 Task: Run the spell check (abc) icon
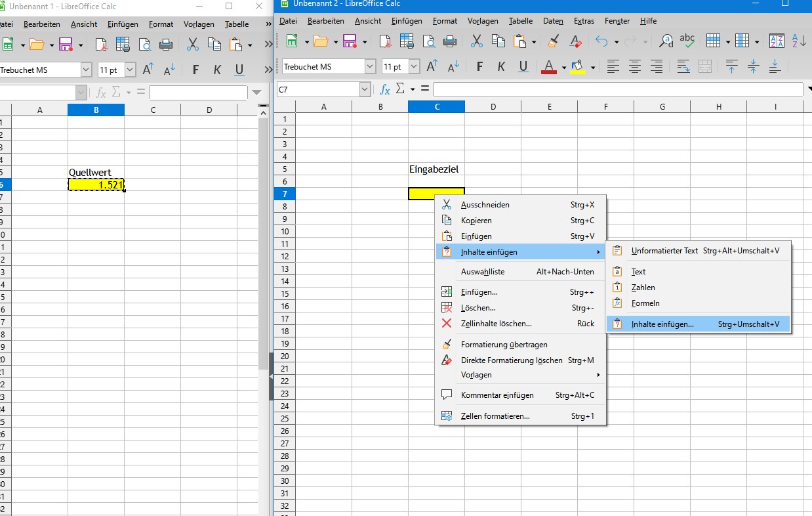pyautogui.click(x=687, y=41)
